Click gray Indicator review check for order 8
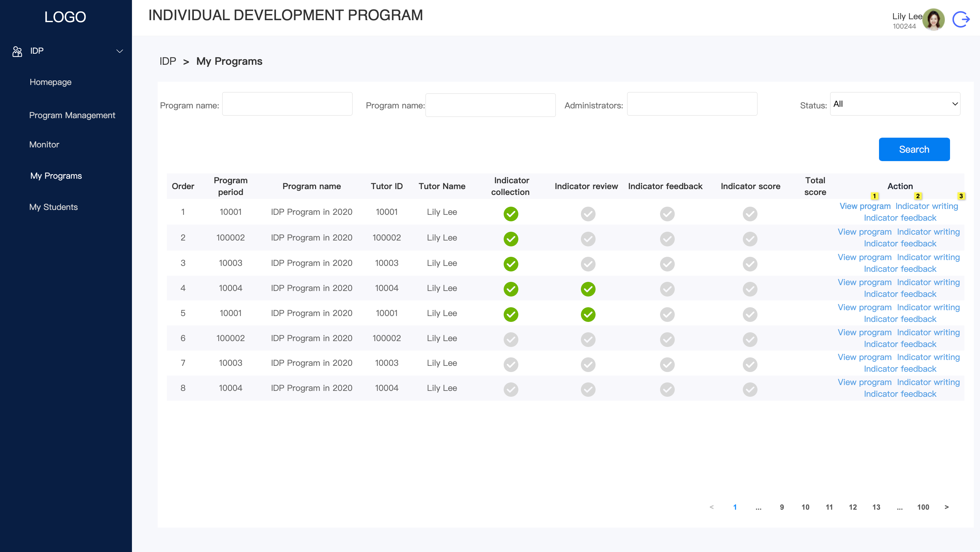Image resolution: width=980 pixels, height=552 pixels. [588, 390]
